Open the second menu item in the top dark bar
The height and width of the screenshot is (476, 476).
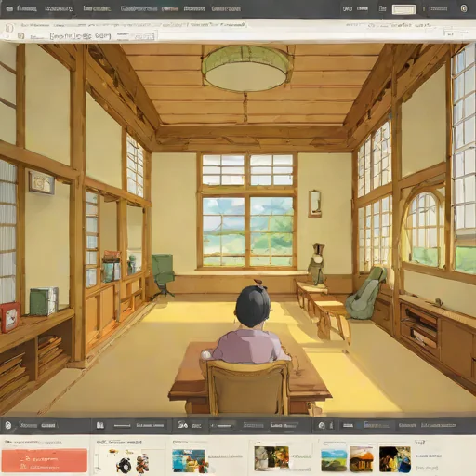[59, 8]
